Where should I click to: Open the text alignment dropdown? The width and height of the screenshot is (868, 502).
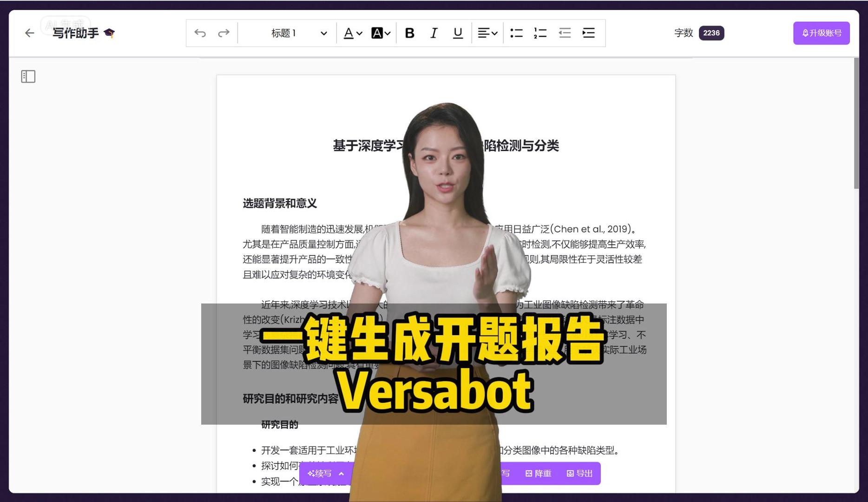tap(487, 33)
